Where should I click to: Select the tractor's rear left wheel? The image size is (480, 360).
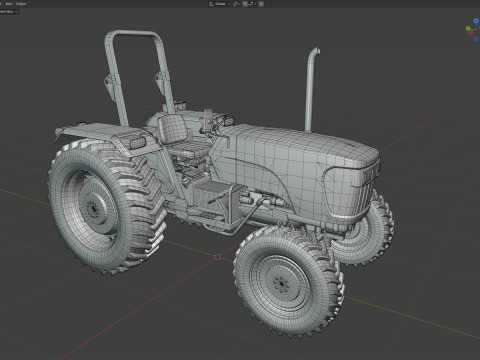tap(107, 207)
